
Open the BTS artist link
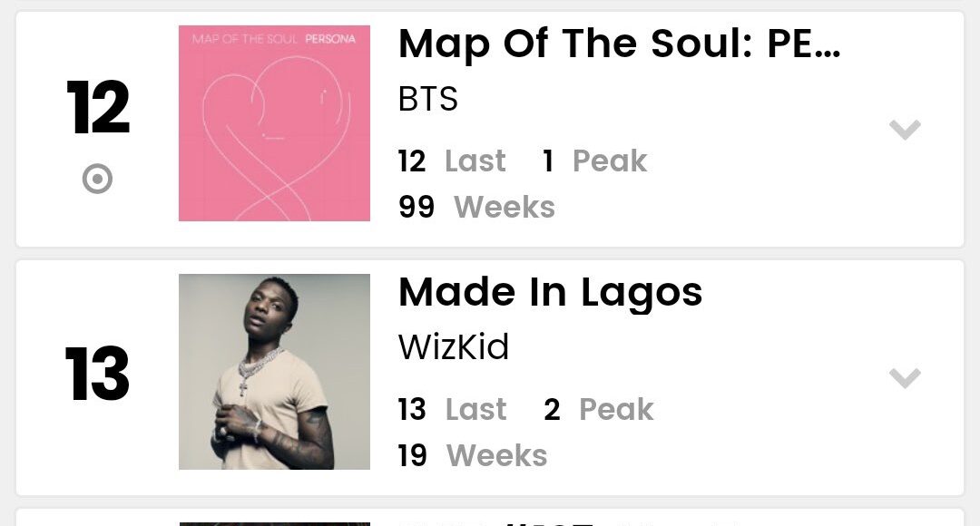[428, 99]
